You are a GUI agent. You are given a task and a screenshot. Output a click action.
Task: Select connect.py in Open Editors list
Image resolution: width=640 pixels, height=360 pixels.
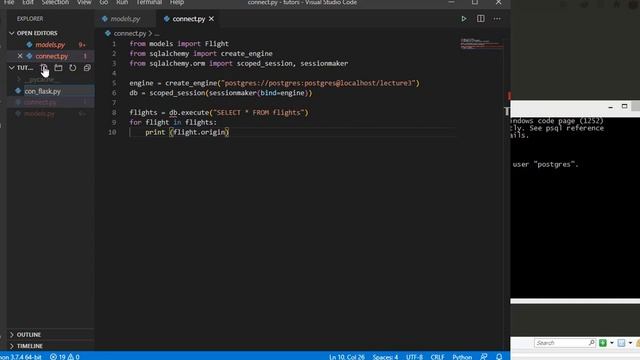point(51,56)
